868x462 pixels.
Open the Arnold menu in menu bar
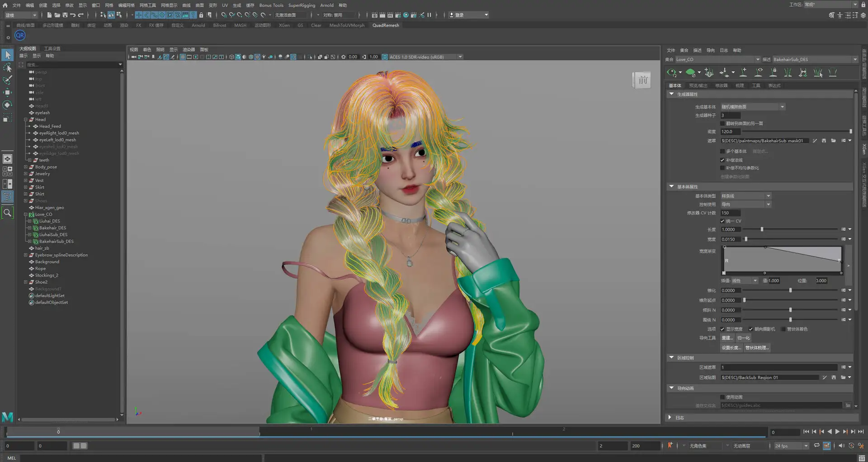tap(326, 5)
